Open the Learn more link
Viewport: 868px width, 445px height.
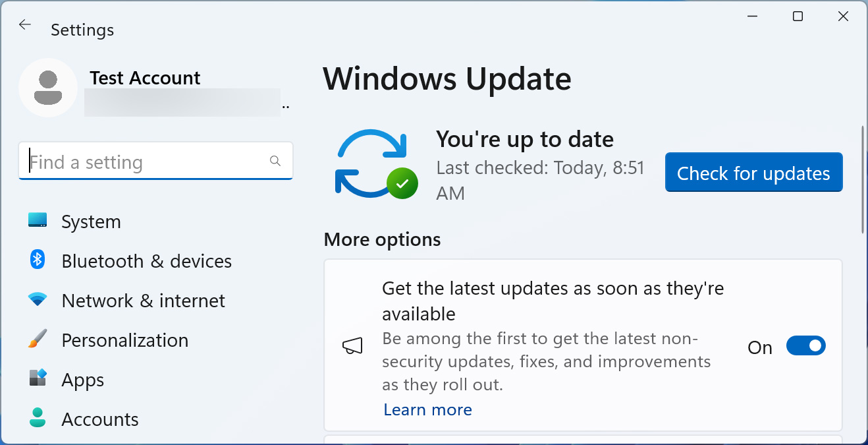tap(427, 409)
